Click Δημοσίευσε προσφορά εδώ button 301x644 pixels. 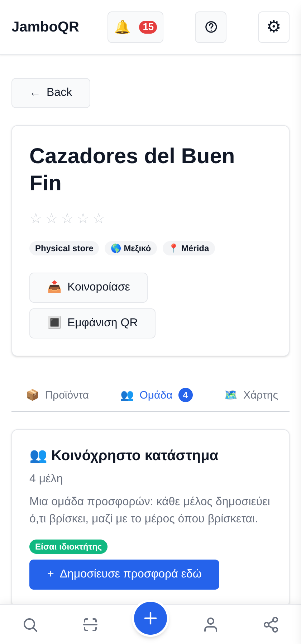(x=124, y=575)
